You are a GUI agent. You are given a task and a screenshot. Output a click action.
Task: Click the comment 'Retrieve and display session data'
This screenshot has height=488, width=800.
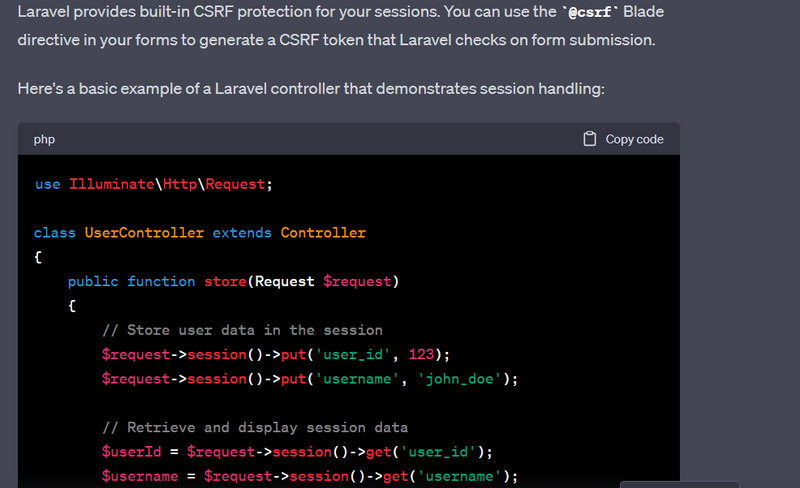tap(255, 427)
